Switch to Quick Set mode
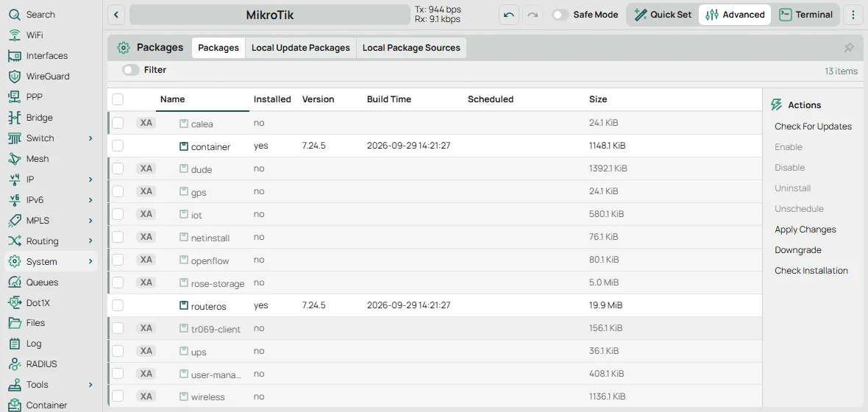868x412 pixels. click(663, 15)
